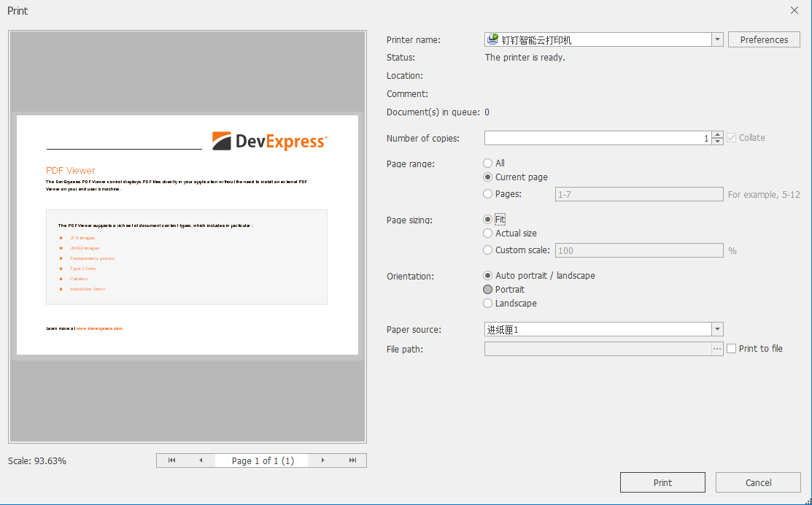Click the Pages range input box
The width and height of the screenshot is (812, 505).
[639, 193]
